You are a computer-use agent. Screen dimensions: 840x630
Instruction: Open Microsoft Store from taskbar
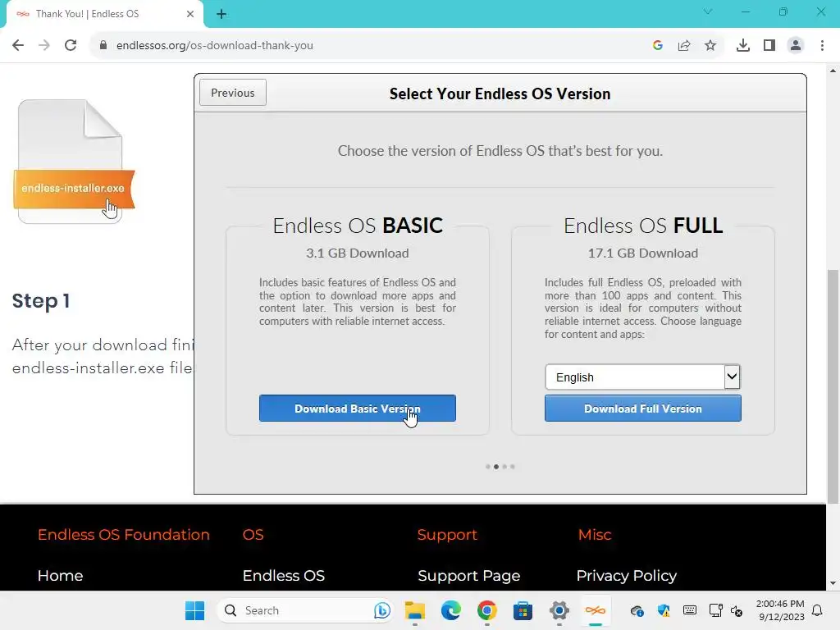[x=523, y=610]
